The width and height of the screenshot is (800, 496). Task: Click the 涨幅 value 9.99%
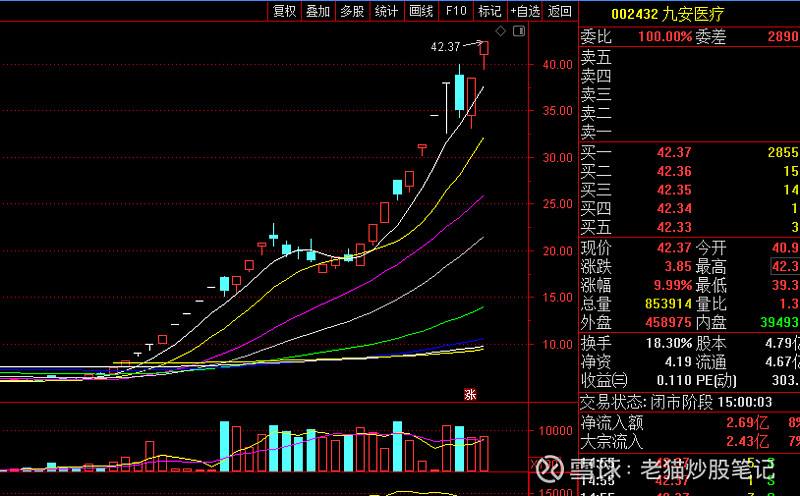(x=673, y=285)
